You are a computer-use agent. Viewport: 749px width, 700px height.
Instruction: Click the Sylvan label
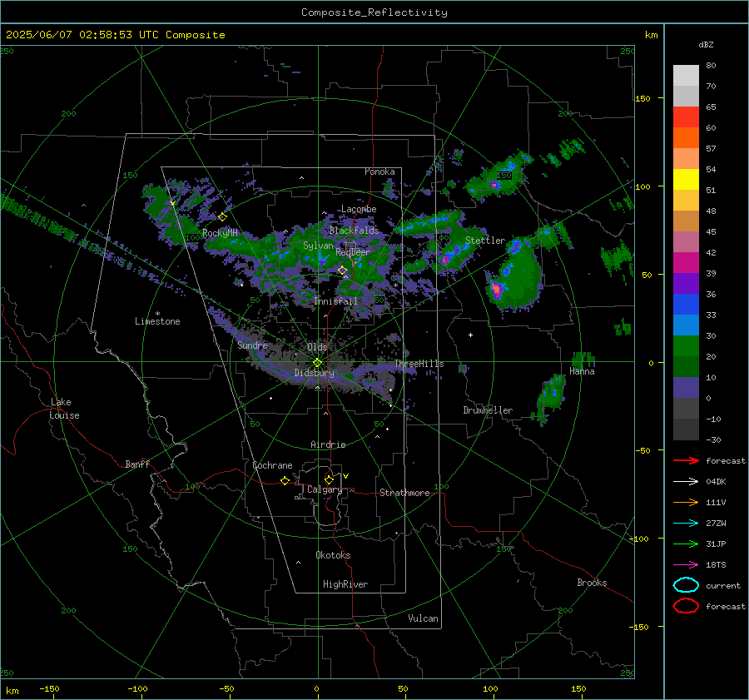pos(318,246)
